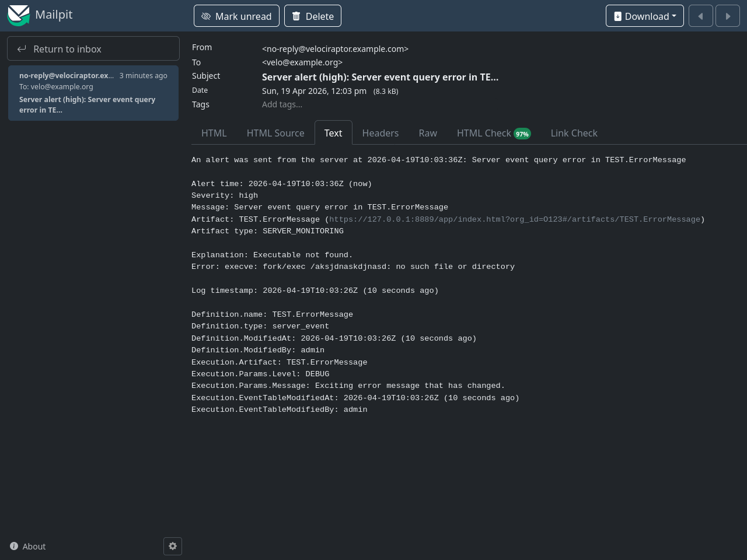Click the Log timestamp line

tap(315, 290)
